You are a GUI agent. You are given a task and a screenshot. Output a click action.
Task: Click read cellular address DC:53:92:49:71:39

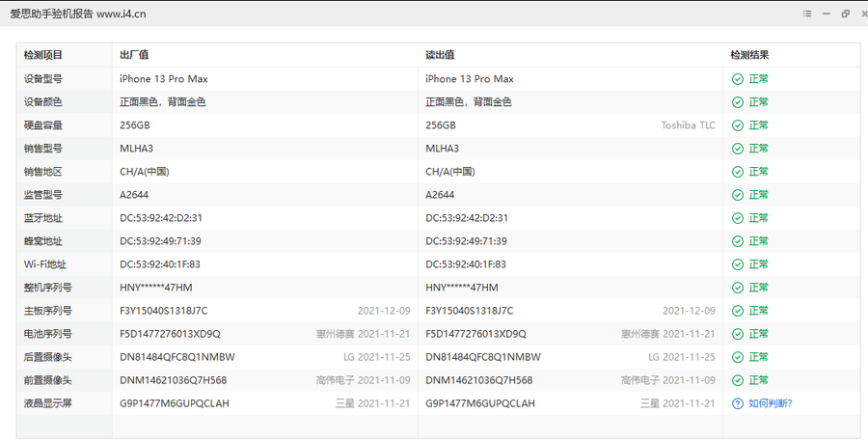pos(466,241)
